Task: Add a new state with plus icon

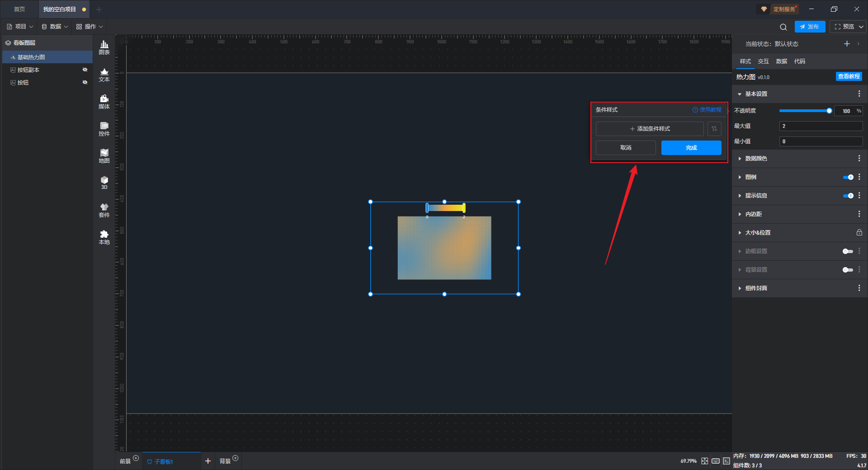Action: coord(847,43)
